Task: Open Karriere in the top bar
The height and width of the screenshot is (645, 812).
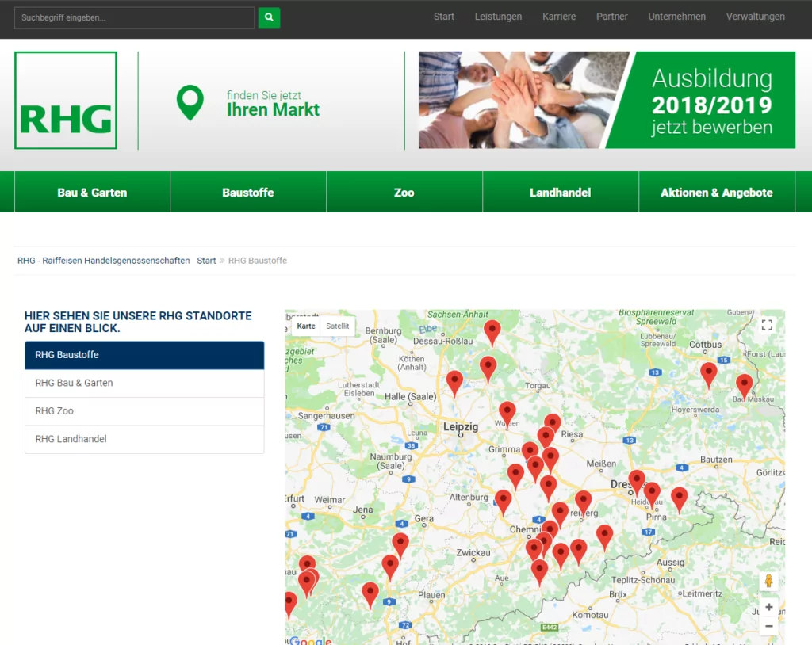Action: [x=559, y=17]
